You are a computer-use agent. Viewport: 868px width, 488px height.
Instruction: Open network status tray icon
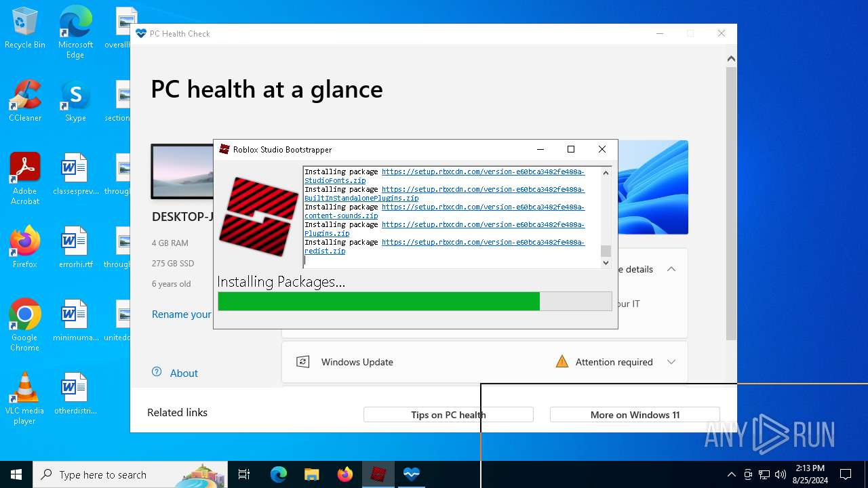click(764, 474)
